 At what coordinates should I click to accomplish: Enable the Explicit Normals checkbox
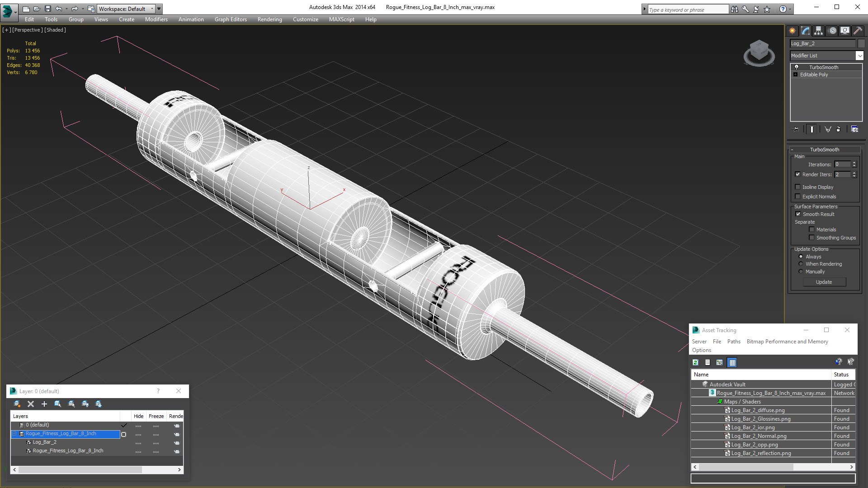click(798, 197)
